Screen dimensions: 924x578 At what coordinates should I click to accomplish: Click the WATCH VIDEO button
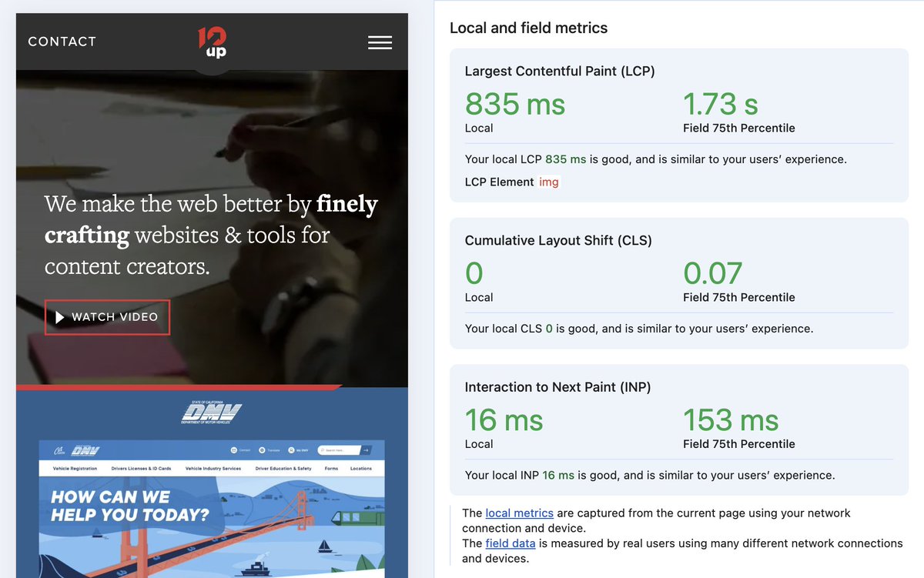pos(107,316)
